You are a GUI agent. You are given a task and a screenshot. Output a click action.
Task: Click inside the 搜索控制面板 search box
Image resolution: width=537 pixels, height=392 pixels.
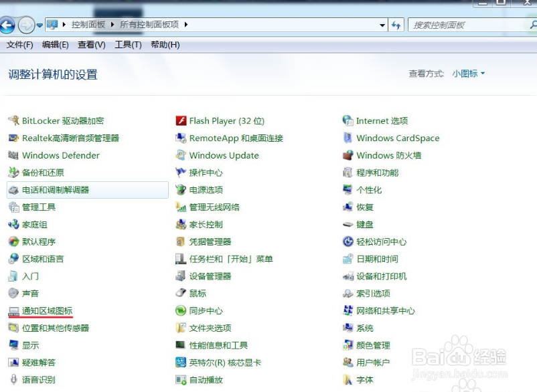point(469,24)
